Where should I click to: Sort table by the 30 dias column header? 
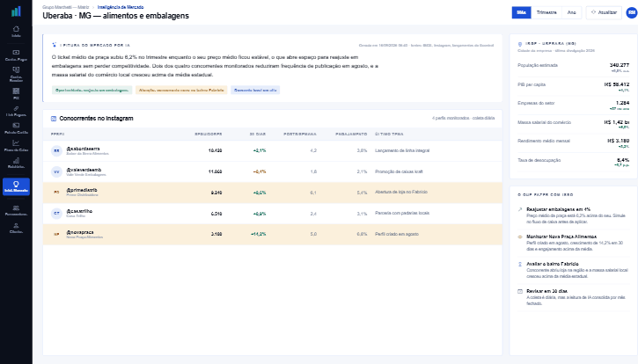tap(258, 135)
